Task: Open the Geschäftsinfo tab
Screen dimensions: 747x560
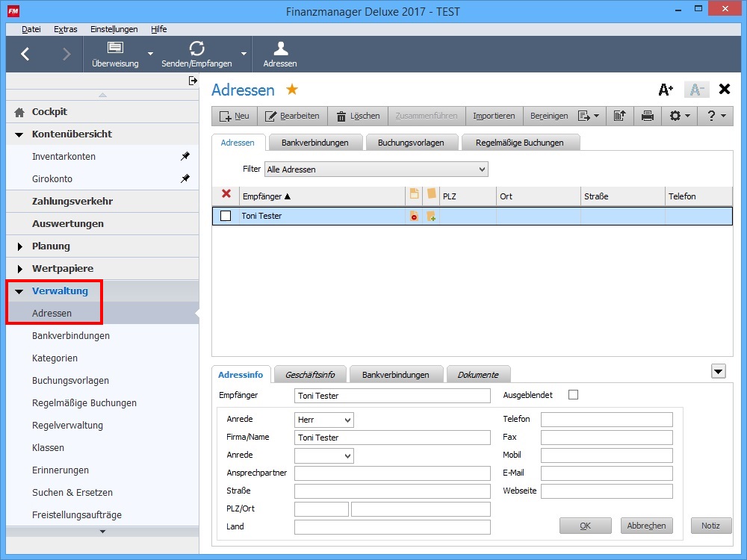Action: 310,375
